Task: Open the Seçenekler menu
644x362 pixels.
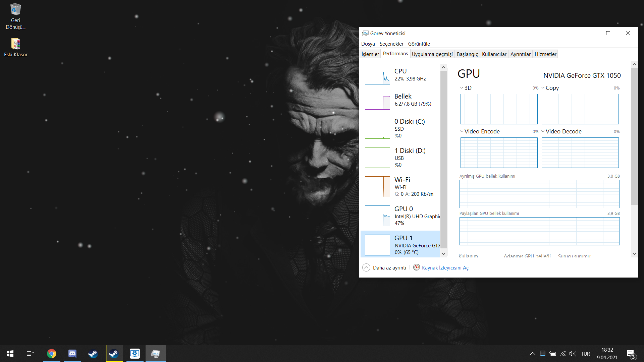Action: (391, 44)
